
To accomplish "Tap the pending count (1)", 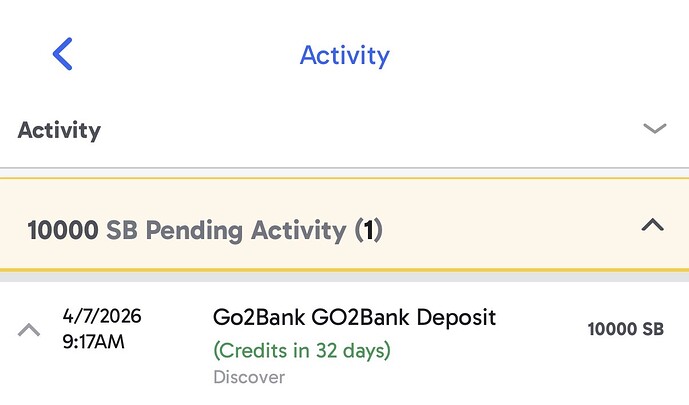I will pyautogui.click(x=368, y=231).
